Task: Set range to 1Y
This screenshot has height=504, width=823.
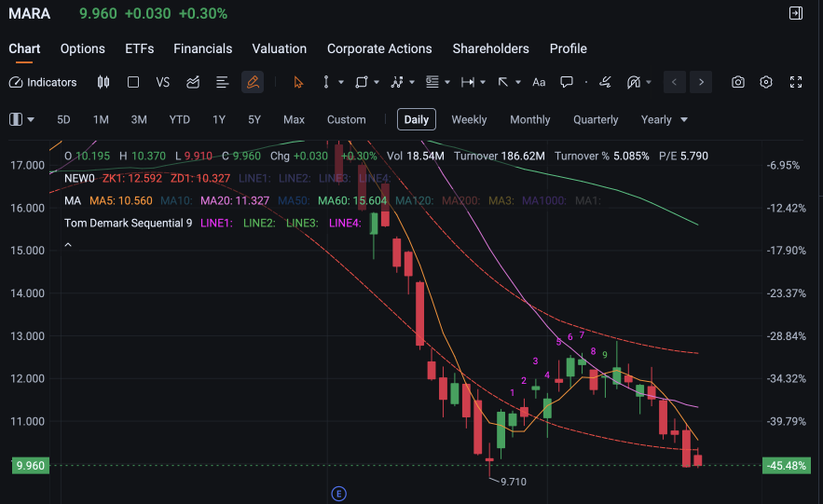Action: click(x=219, y=119)
